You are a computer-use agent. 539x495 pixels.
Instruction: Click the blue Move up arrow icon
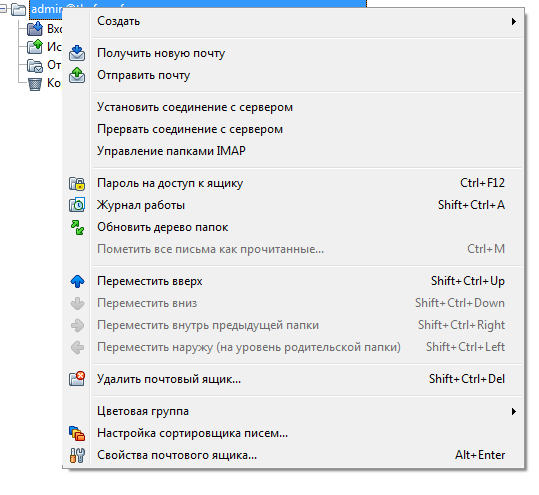[77, 281]
